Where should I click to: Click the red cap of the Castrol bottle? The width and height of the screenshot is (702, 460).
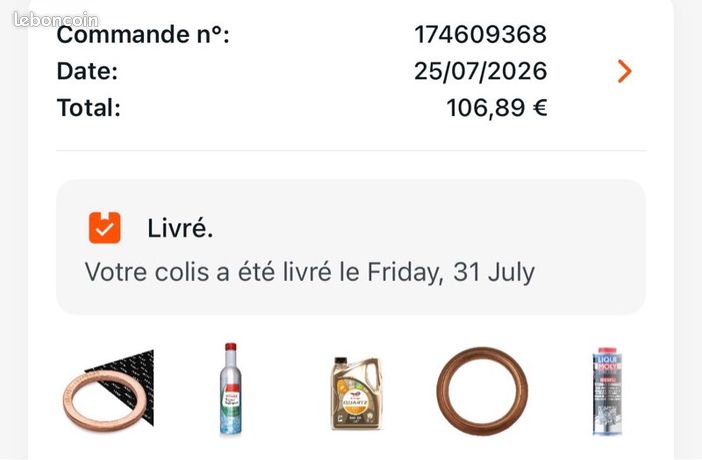point(231,346)
